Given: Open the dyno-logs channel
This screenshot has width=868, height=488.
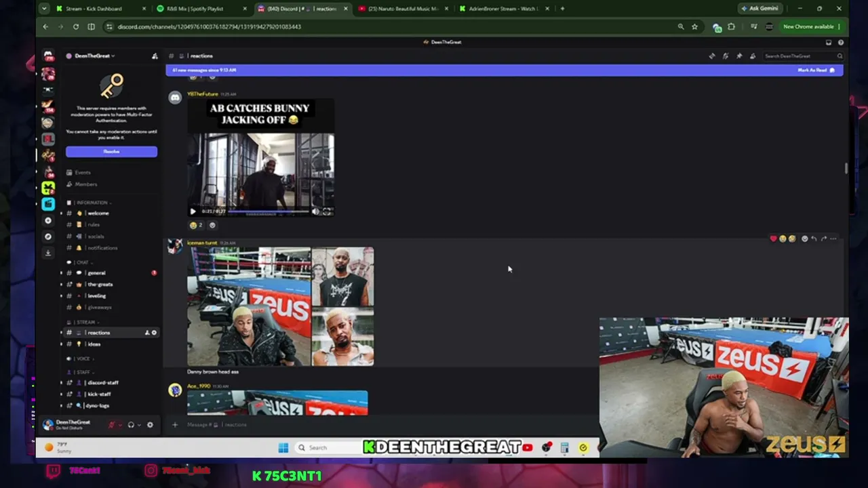Looking at the screenshot, I should [98, 406].
